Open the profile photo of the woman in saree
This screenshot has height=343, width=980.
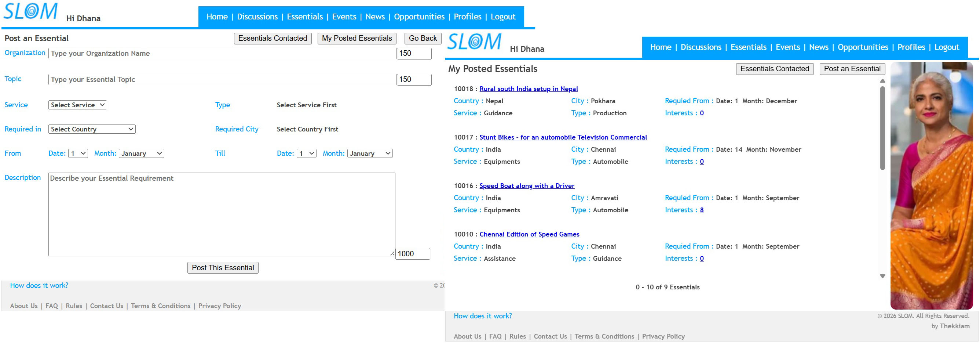point(932,185)
